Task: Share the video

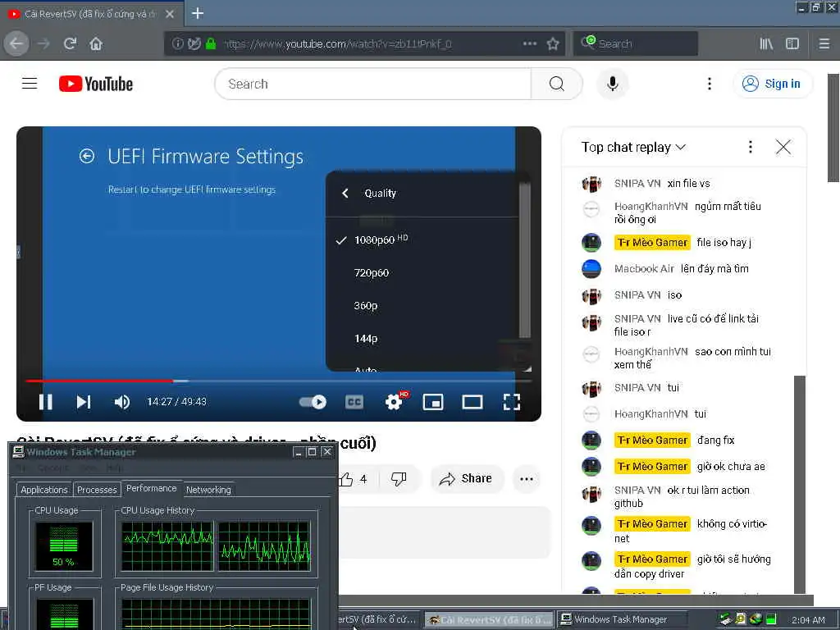Action: click(x=466, y=479)
